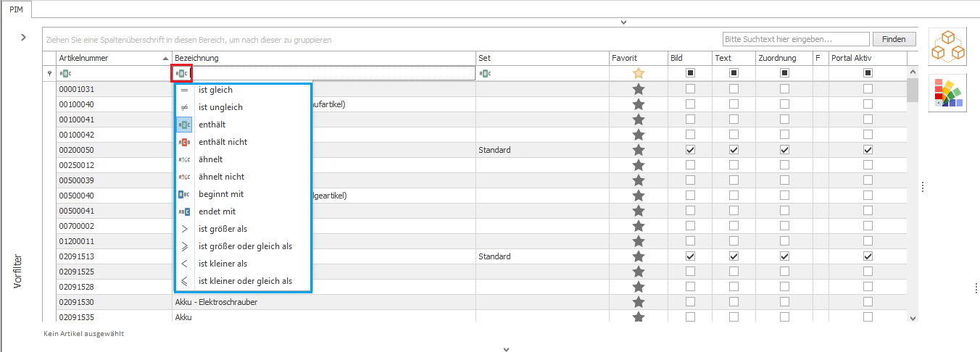The width and height of the screenshot is (980, 352).
Task: Choose 'beginnt mit' from filter menu
Action: click(x=220, y=194)
